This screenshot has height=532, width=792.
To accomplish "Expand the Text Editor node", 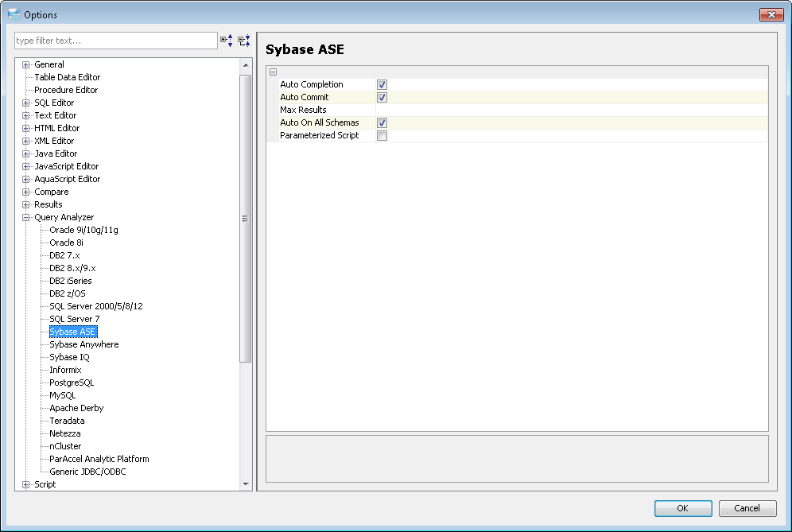I will (x=25, y=115).
